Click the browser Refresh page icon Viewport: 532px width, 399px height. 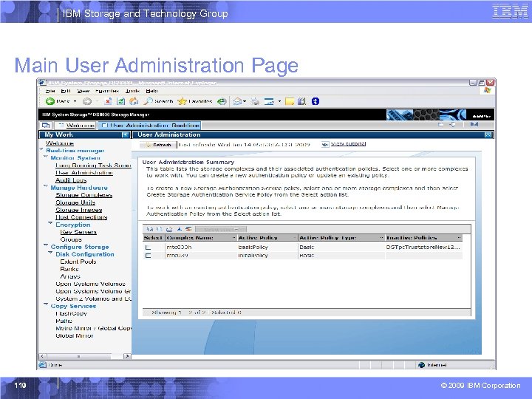(x=120, y=101)
